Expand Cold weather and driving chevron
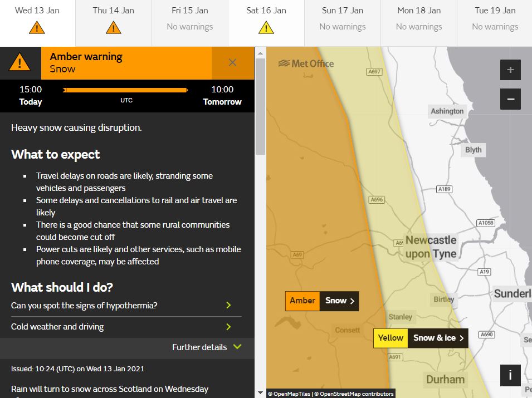532x398 pixels. click(x=228, y=327)
